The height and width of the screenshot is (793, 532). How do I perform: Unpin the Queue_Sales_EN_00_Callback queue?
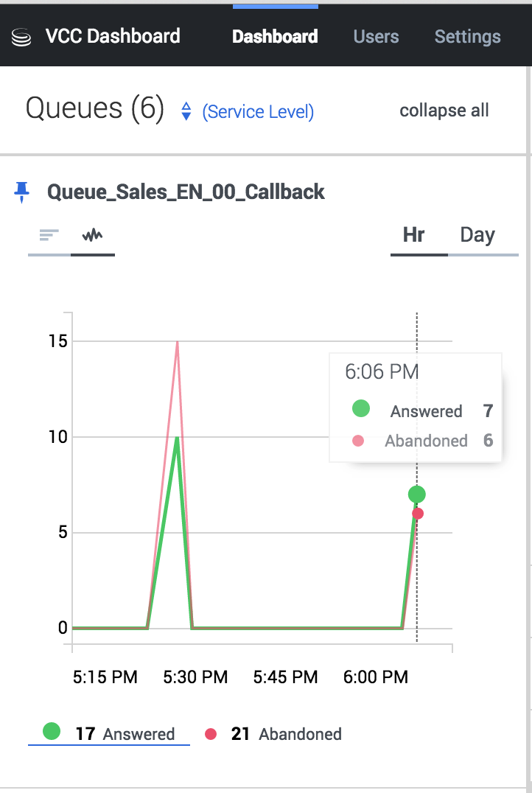(x=22, y=192)
